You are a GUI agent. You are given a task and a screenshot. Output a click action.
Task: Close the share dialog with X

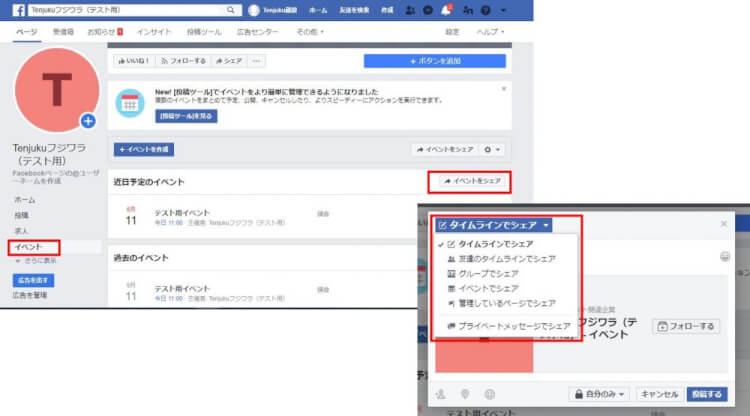coord(724,223)
